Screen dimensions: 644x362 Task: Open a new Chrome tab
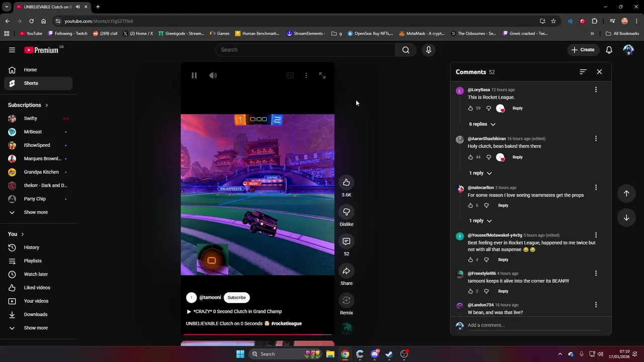pos(98,7)
